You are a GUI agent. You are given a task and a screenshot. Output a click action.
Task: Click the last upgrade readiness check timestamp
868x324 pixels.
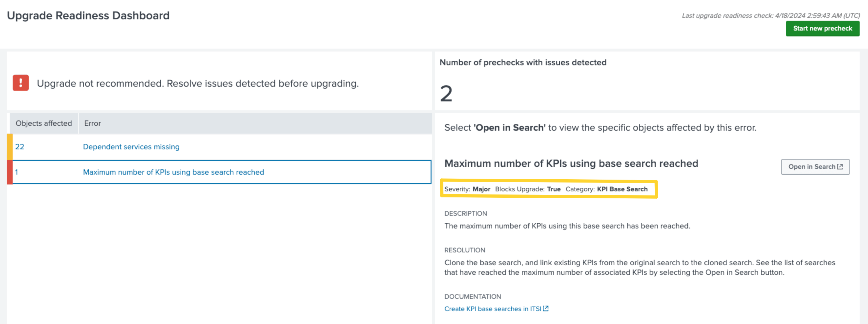tap(771, 15)
